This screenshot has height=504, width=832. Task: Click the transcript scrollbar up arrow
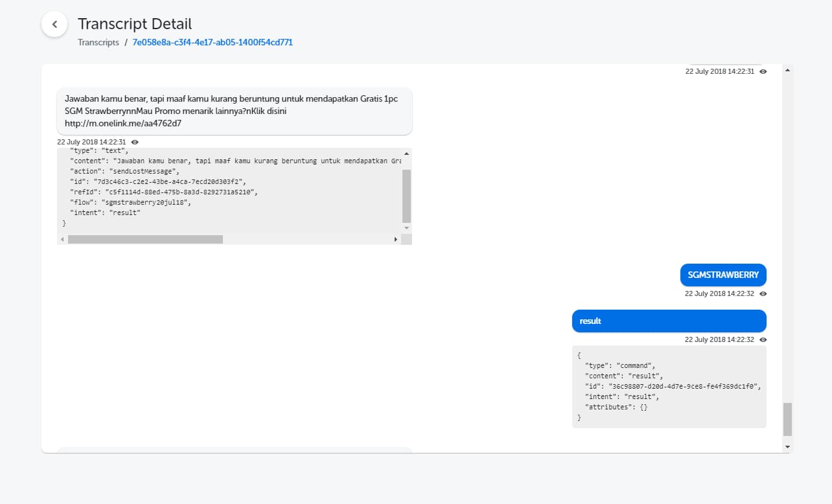[787, 69]
